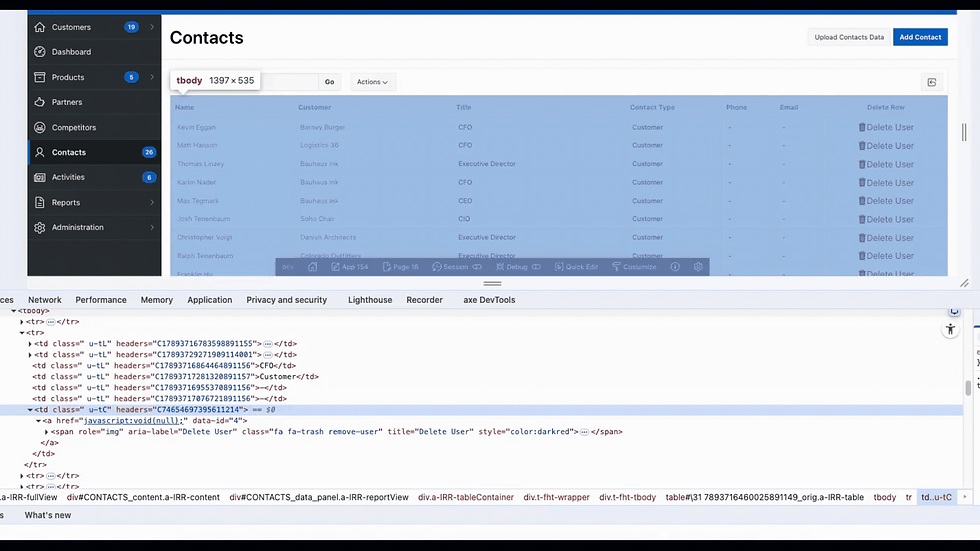Advance the breadcrumb with its right arrow
The width and height of the screenshot is (980, 551).
click(964, 497)
